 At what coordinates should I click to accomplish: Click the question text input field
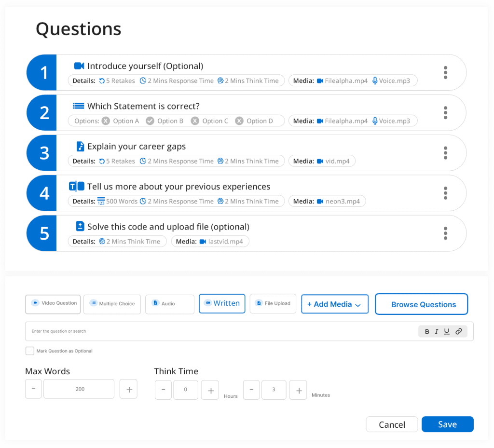point(217,331)
